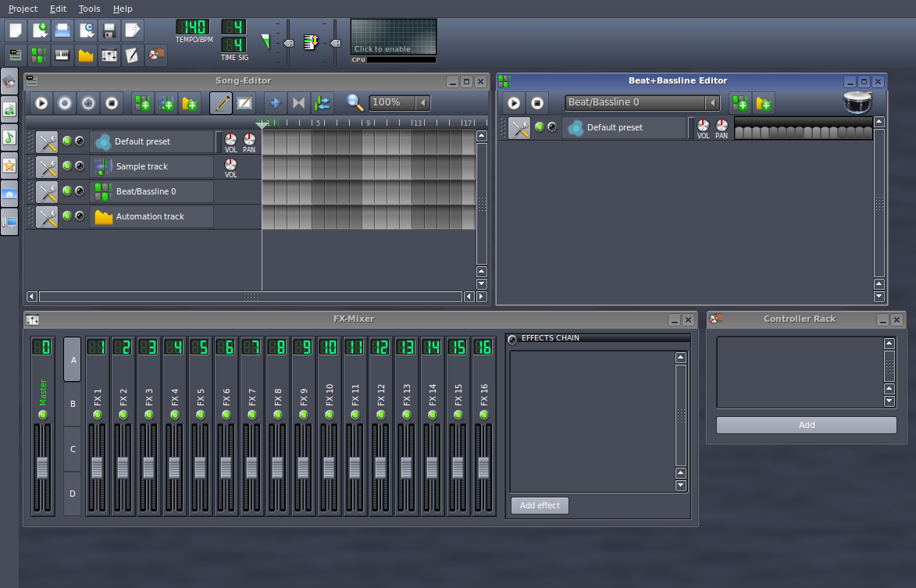Add a new Beat/Bassline track in Song Editor
Screen dimensions: 916x588
tap(144, 102)
